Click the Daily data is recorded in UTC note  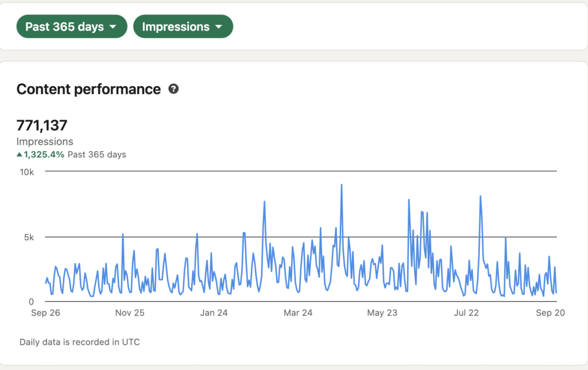point(79,342)
